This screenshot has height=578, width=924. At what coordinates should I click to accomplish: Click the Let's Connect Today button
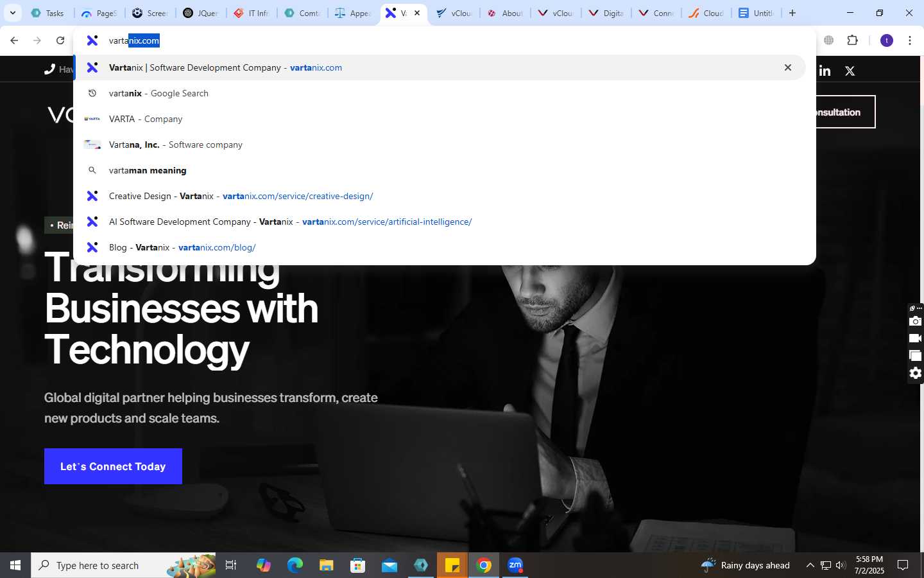tap(113, 466)
